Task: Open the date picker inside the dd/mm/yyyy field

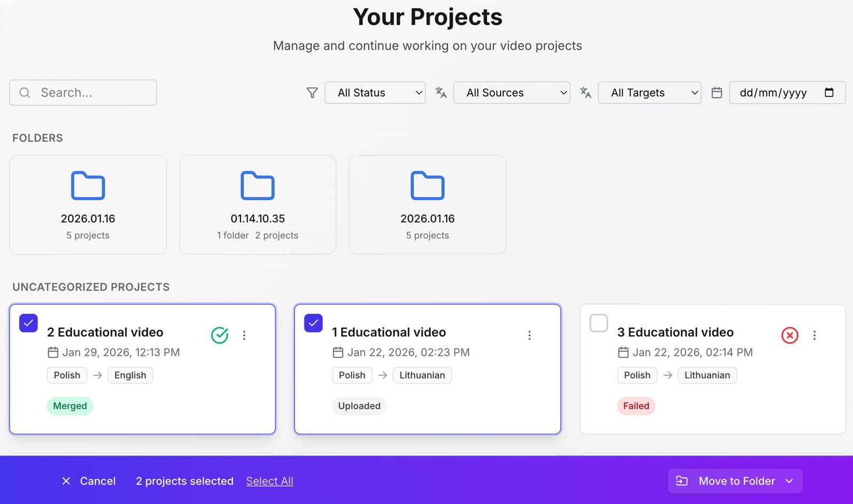Action: tap(829, 92)
